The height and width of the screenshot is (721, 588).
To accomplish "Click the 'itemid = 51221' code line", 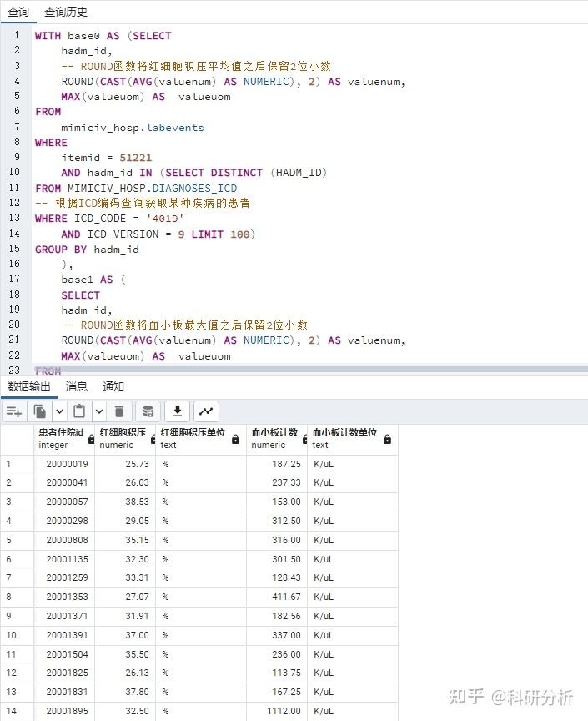I will (107, 157).
